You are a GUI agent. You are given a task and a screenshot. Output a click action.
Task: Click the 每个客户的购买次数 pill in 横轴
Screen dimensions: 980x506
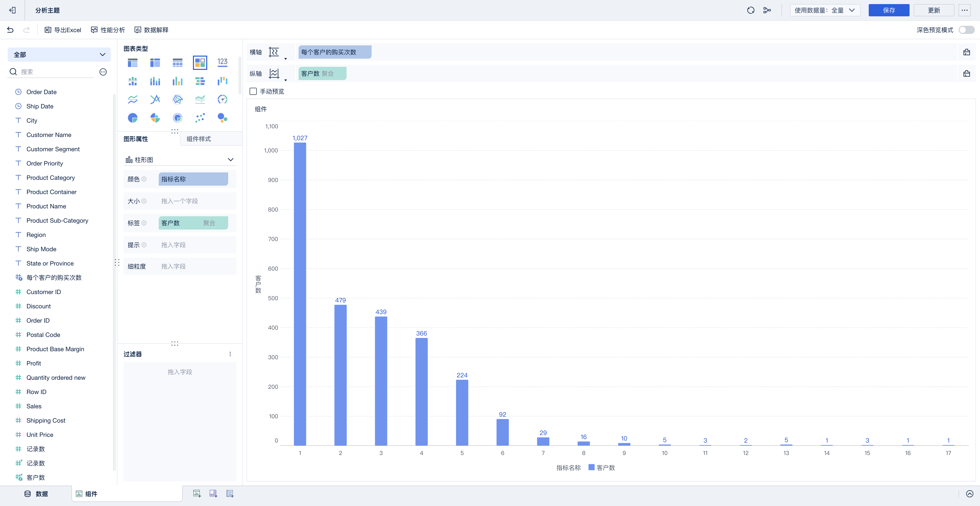(x=335, y=52)
